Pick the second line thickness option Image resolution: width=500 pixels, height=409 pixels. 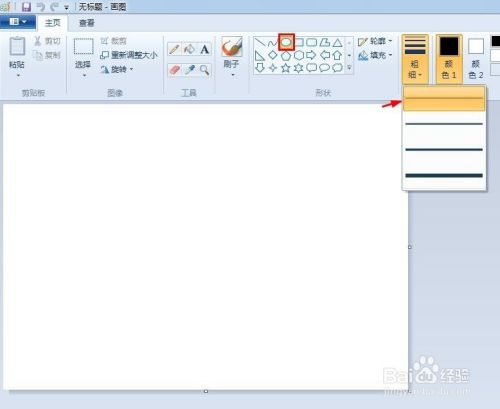pos(444,124)
